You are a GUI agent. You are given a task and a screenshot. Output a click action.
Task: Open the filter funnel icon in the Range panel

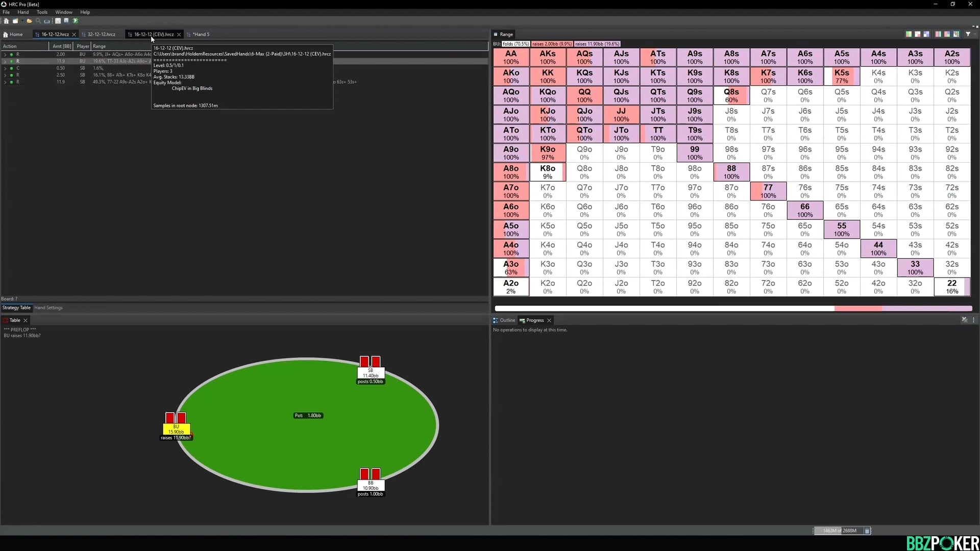(968, 34)
